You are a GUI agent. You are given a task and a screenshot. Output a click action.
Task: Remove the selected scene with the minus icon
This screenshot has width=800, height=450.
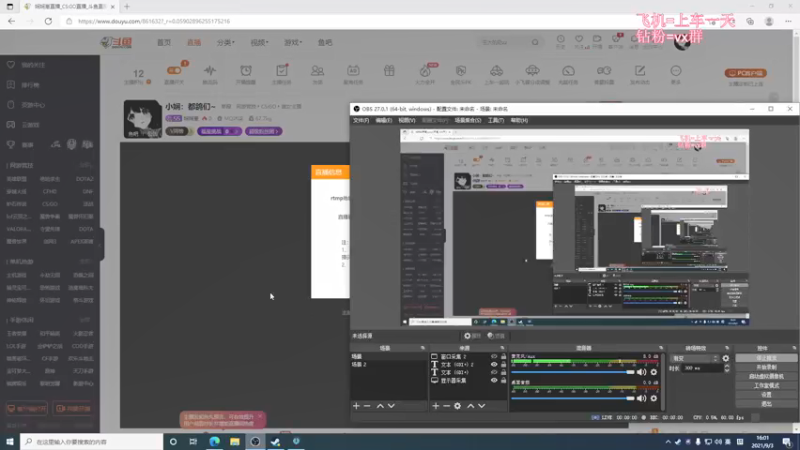(367, 406)
